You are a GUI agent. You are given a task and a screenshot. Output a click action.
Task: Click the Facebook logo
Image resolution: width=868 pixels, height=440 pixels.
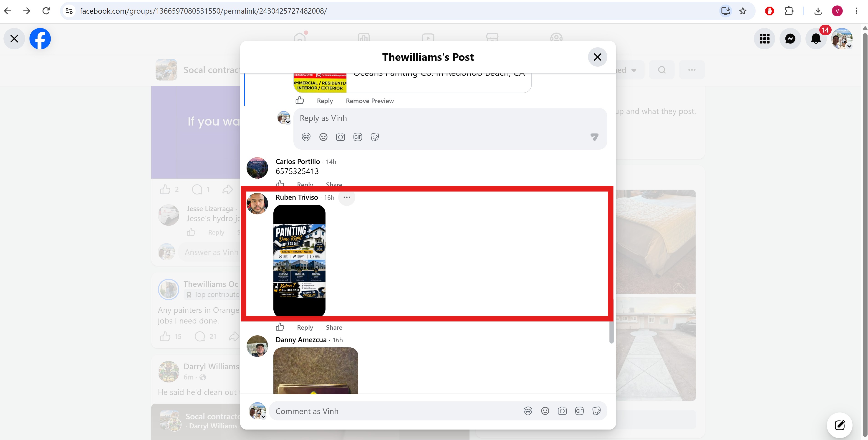(x=40, y=39)
